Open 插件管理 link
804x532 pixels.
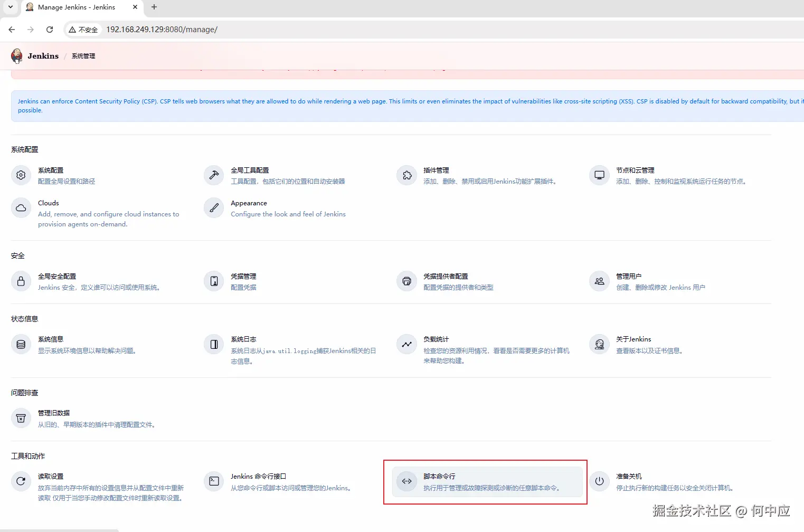[x=436, y=170]
